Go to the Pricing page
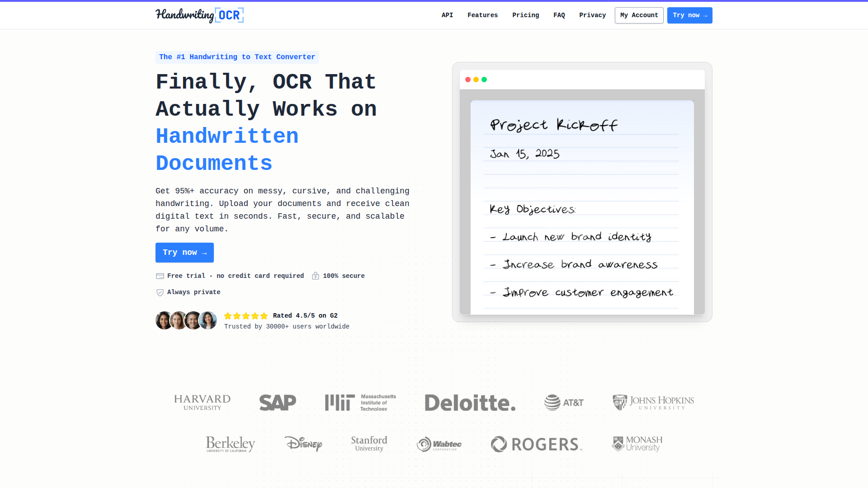Screen dimensions: 868x488 tap(525, 15)
